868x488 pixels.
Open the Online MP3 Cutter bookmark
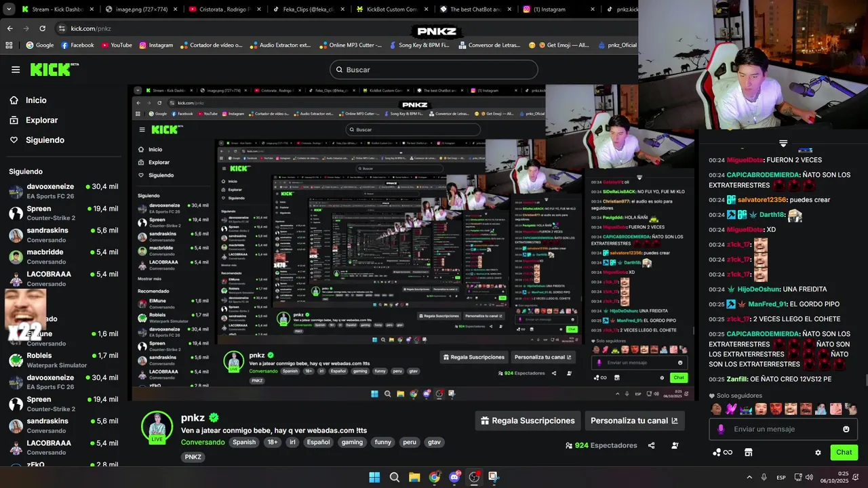[351, 45]
